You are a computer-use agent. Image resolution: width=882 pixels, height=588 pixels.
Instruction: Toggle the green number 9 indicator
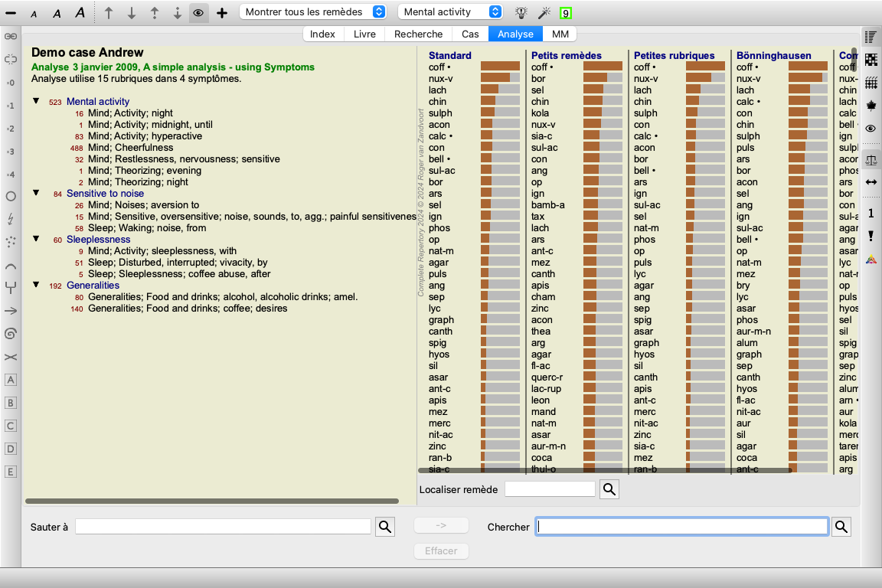pyautogui.click(x=565, y=12)
